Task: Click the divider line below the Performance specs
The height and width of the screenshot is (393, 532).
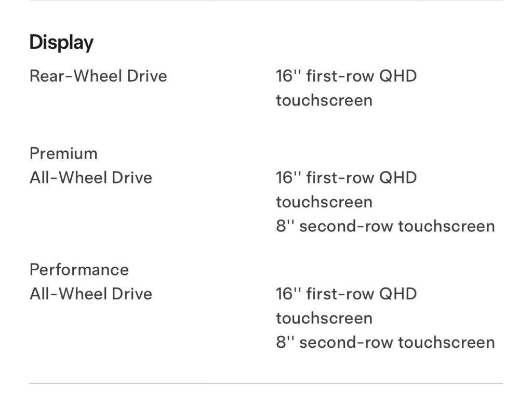Action: click(266, 384)
